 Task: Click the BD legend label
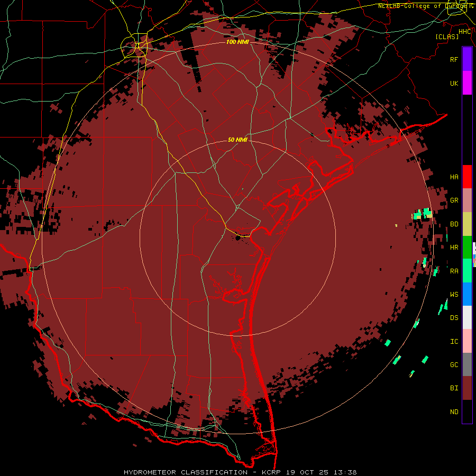tap(454, 224)
